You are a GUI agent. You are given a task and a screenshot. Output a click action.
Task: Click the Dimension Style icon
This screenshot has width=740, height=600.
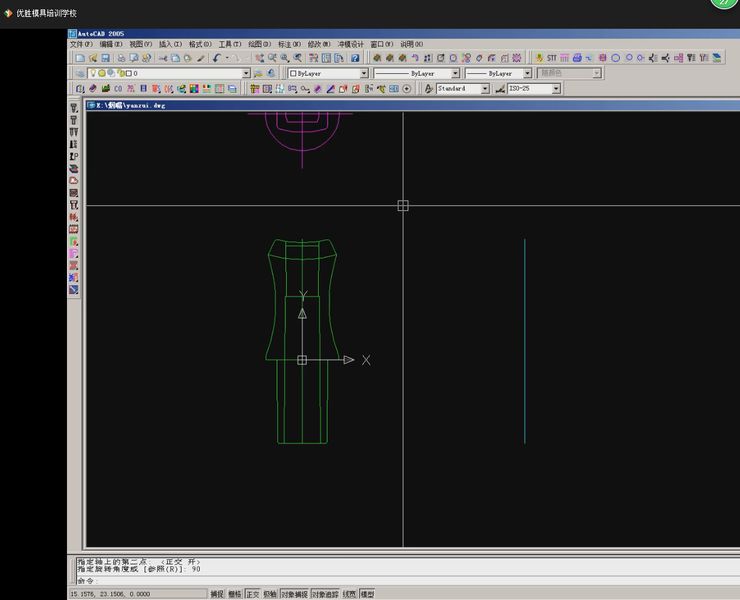(x=500, y=88)
